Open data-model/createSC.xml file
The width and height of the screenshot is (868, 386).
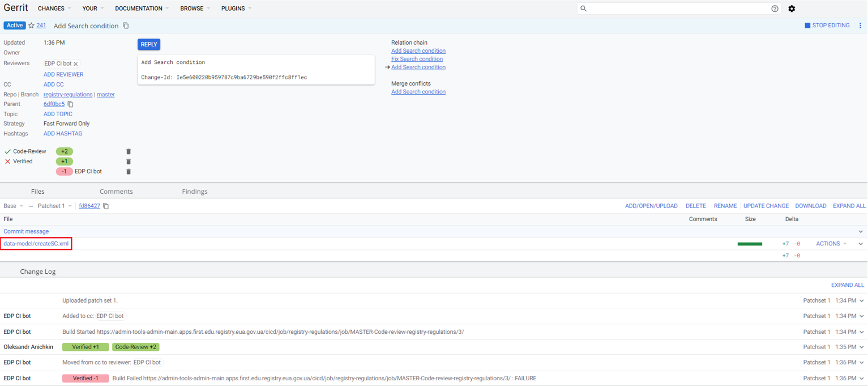point(36,244)
